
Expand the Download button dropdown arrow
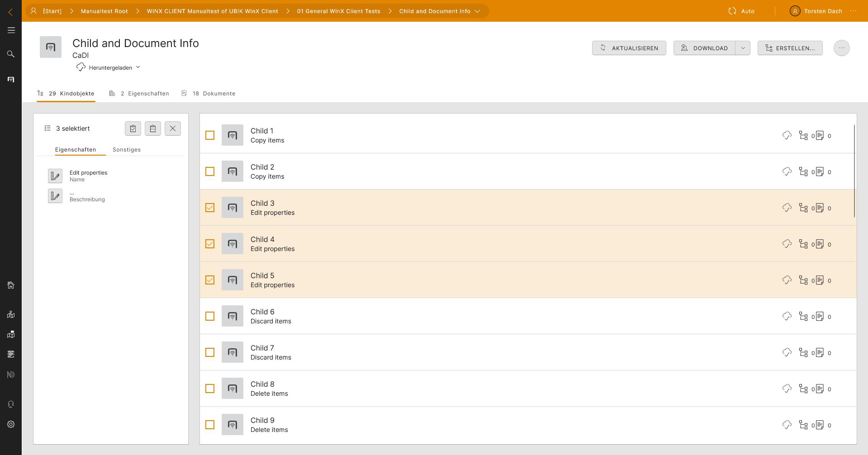click(x=743, y=48)
